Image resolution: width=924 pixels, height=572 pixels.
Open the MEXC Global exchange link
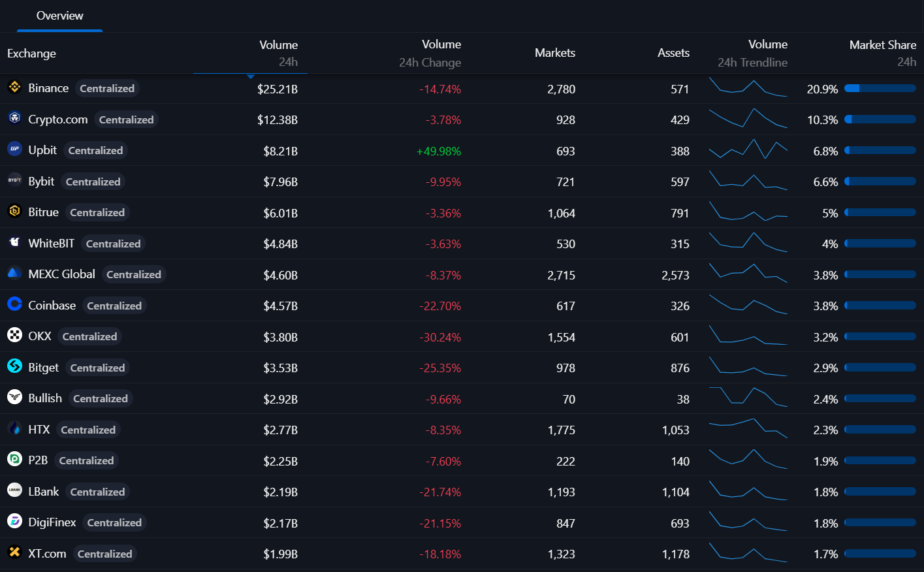coord(62,274)
